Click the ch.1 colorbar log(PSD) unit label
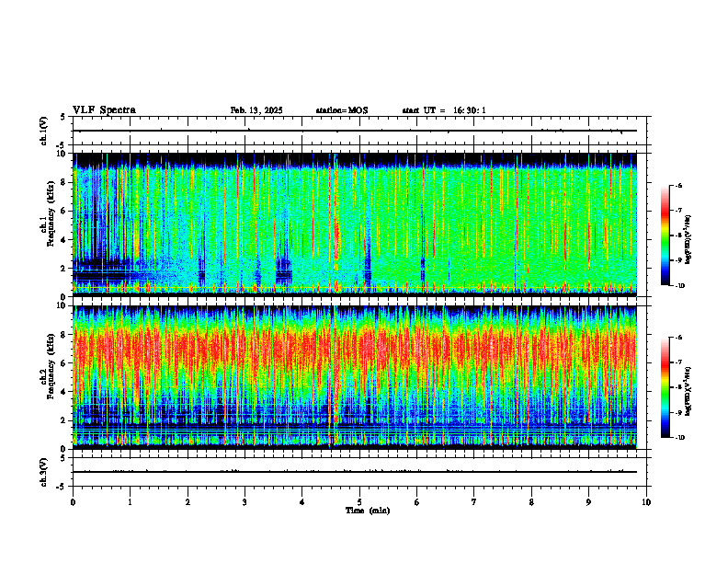The width and height of the screenshot is (728, 563). (688, 239)
